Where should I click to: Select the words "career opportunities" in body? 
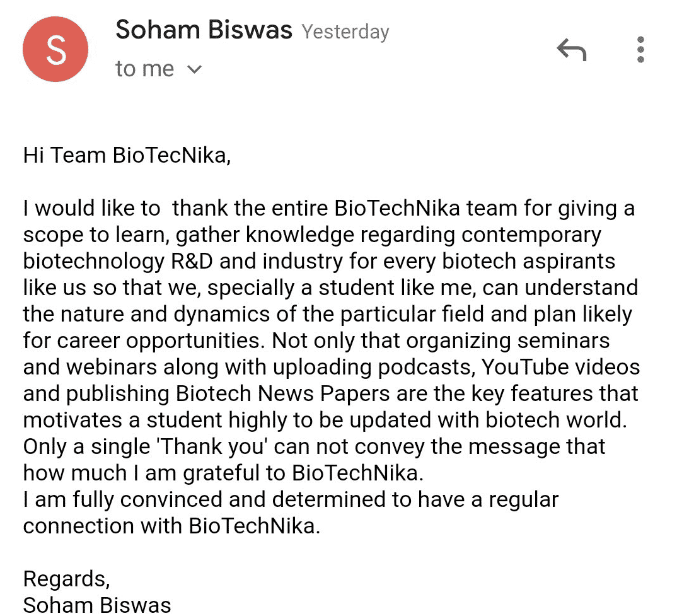161,341
